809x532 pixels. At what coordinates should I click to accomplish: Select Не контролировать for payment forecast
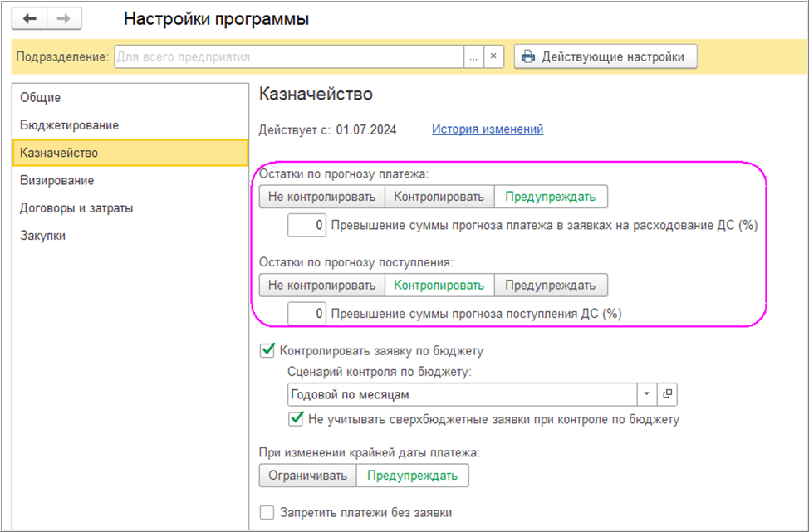(321, 197)
